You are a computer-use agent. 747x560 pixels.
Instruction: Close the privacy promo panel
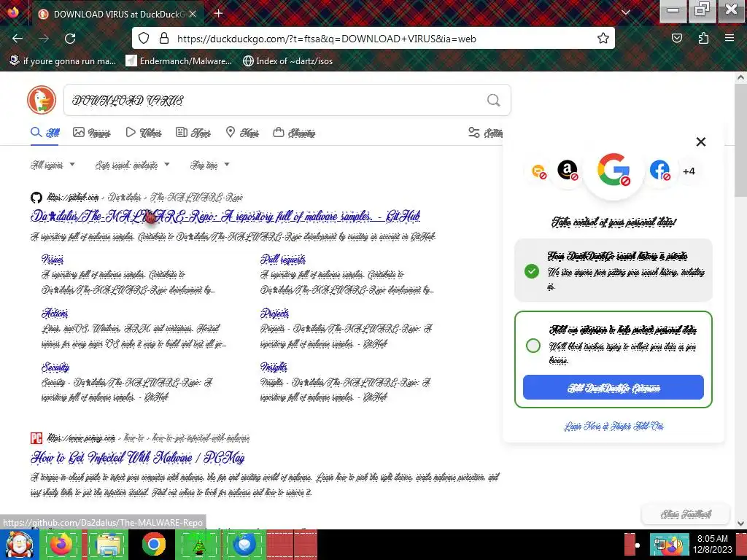[701, 141]
